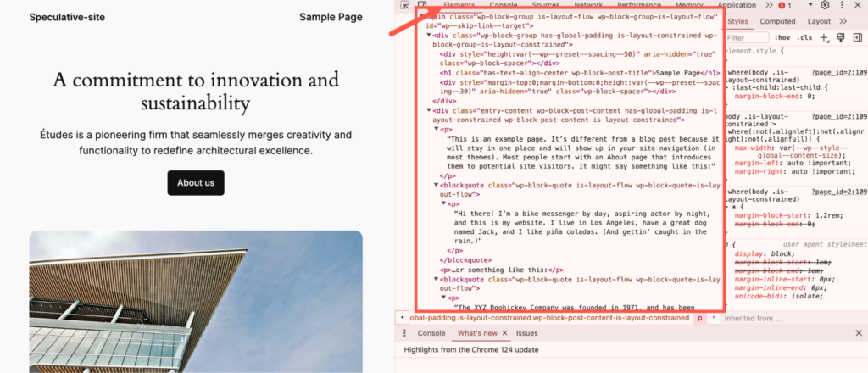Click the display: block declaration
The width and height of the screenshot is (868, 373).
point(765,253)
